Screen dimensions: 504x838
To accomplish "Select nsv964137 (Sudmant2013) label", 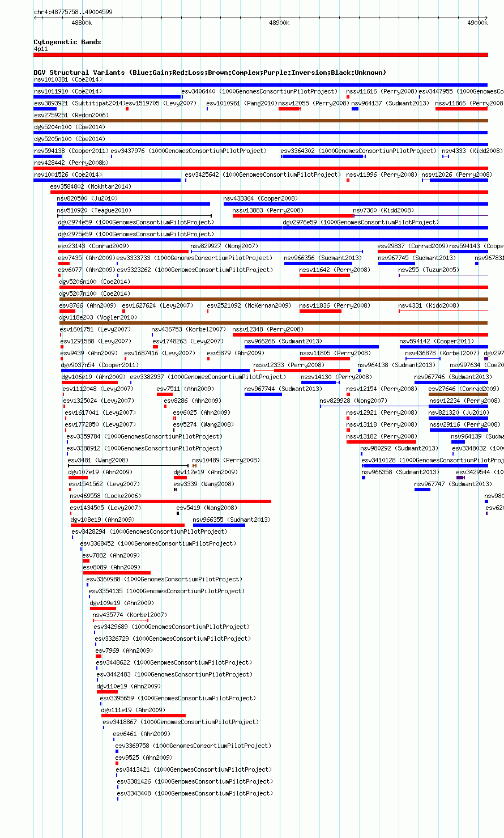I will point(390,104).
